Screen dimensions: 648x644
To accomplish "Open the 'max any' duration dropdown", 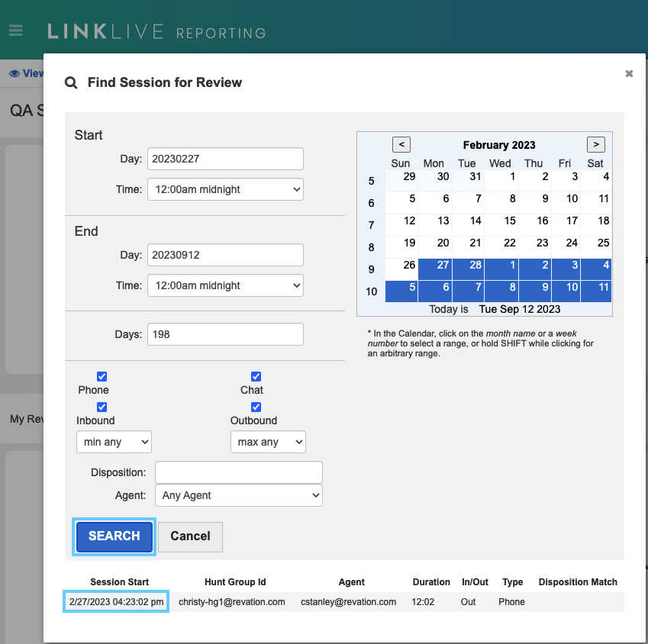I will tap(268, 442).
